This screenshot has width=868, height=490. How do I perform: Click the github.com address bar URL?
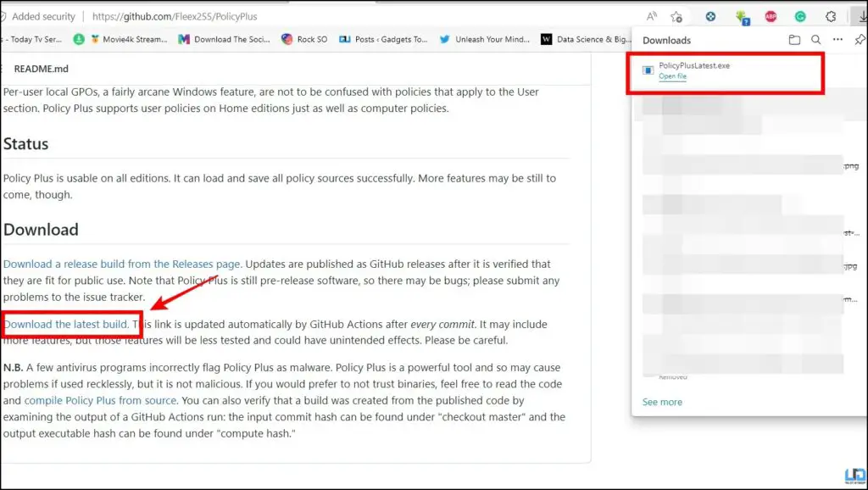click(x=175, y=17)
